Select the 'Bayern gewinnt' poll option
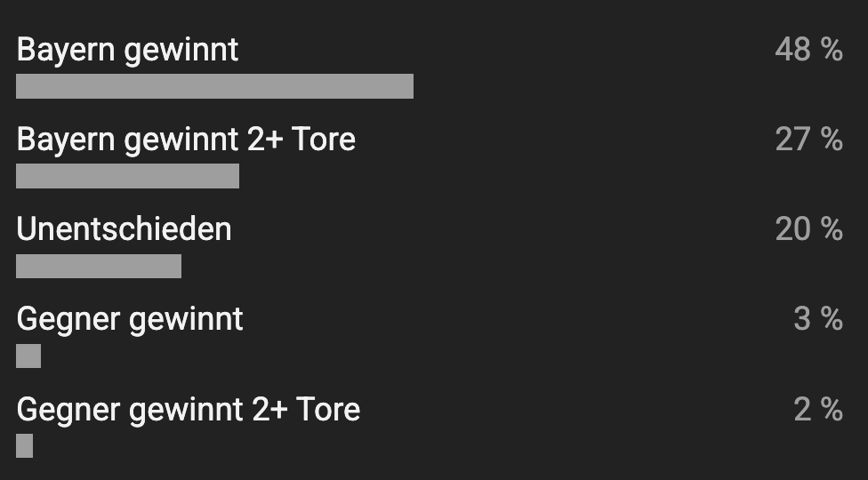The height and width of the screenshot is (480, 868). tap(127, 50)
